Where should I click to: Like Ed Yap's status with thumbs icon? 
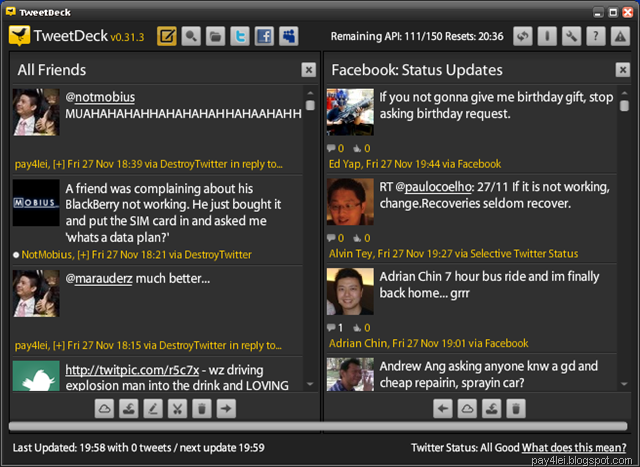tap(358, 148)
